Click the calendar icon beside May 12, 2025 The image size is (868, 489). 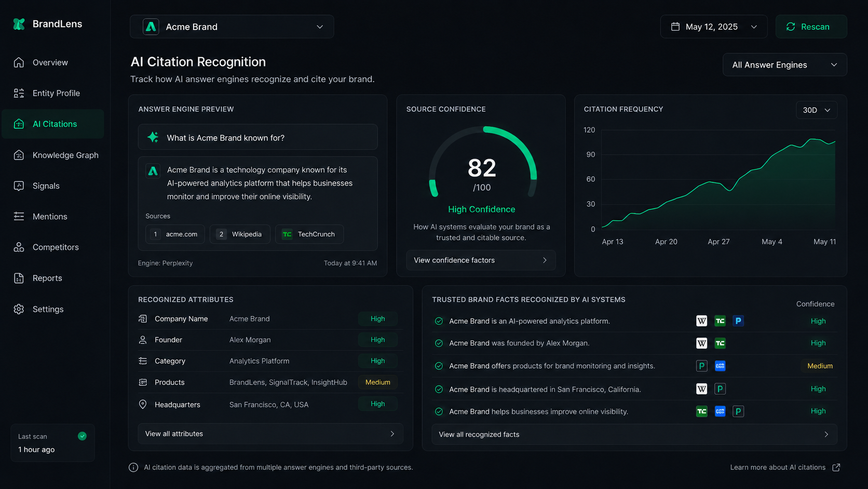(675, 27)
